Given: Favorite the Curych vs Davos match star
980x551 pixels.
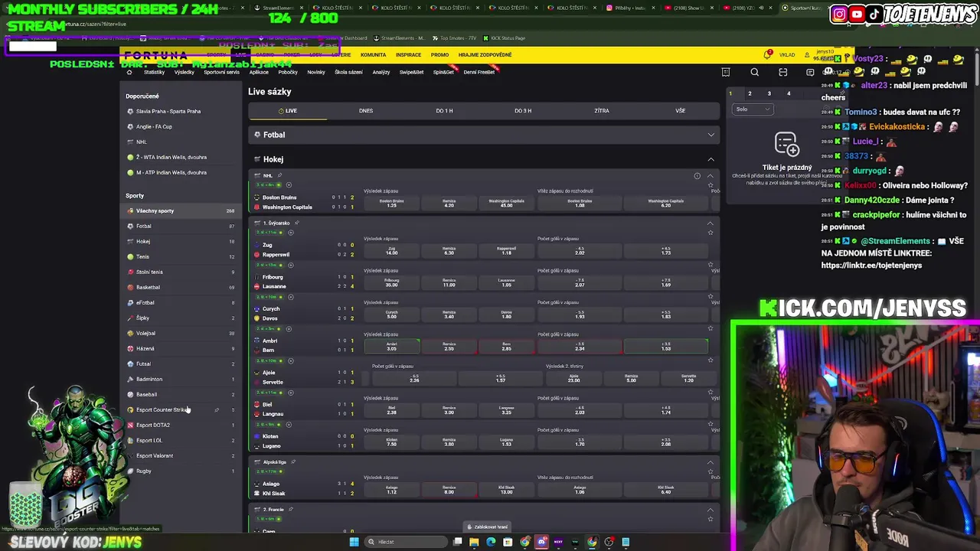Looking at the screenshot, I should pos(710,296).
